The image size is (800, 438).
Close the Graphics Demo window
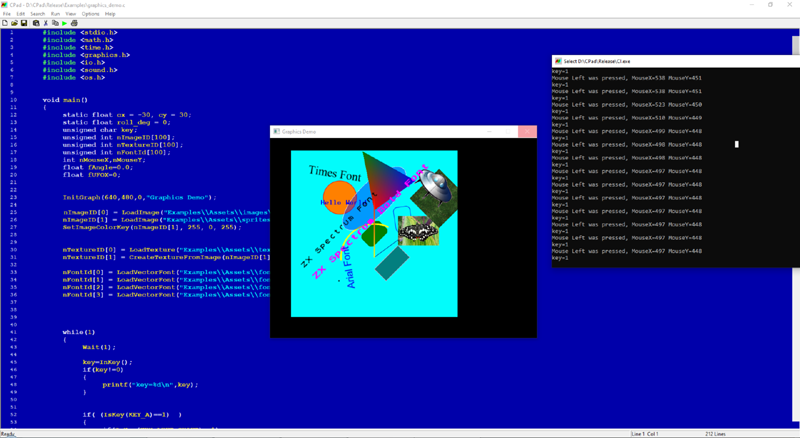click(526, 131)
